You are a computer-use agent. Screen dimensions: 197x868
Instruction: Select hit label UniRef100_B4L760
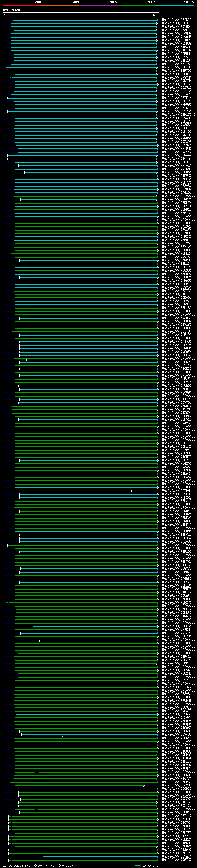click(x=177, y=562)
